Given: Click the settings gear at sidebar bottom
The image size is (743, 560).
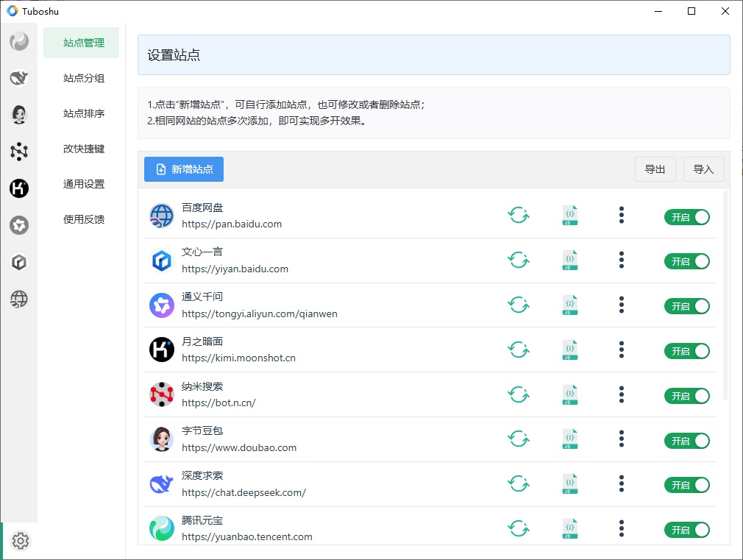Looking at the screenshot, I should [x=21, y=541].
